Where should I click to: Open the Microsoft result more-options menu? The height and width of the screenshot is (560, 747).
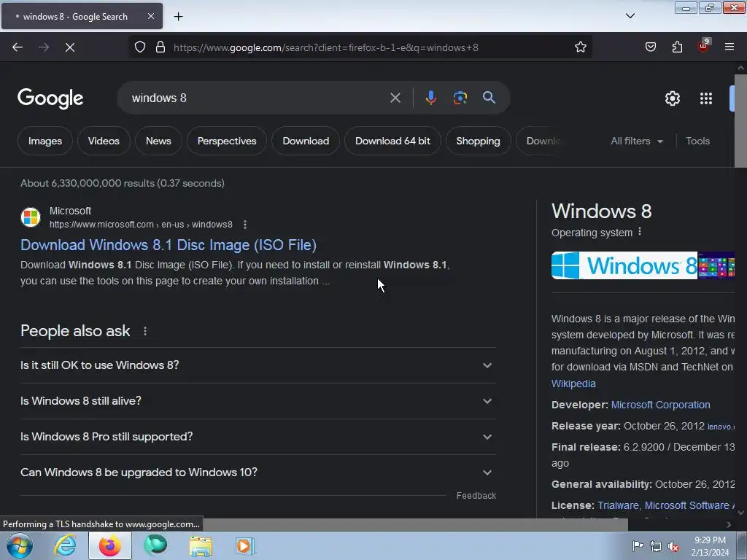click(245, 225)
